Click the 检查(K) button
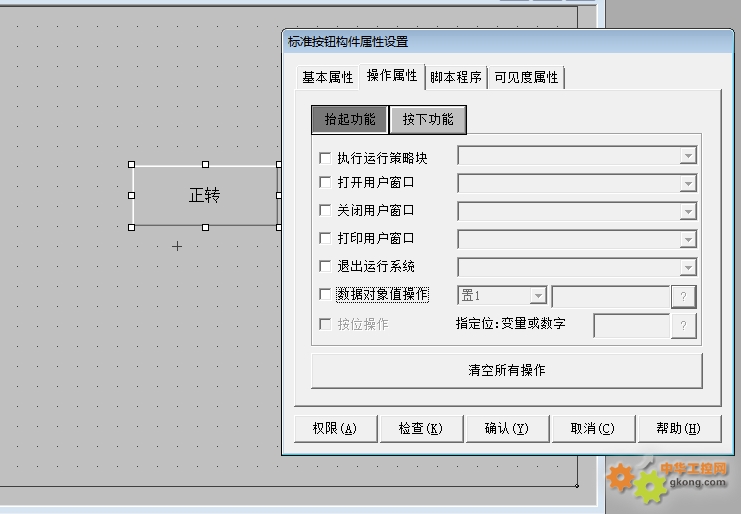Viewport: 741px width, 514px height. click(x=421, y=428)
